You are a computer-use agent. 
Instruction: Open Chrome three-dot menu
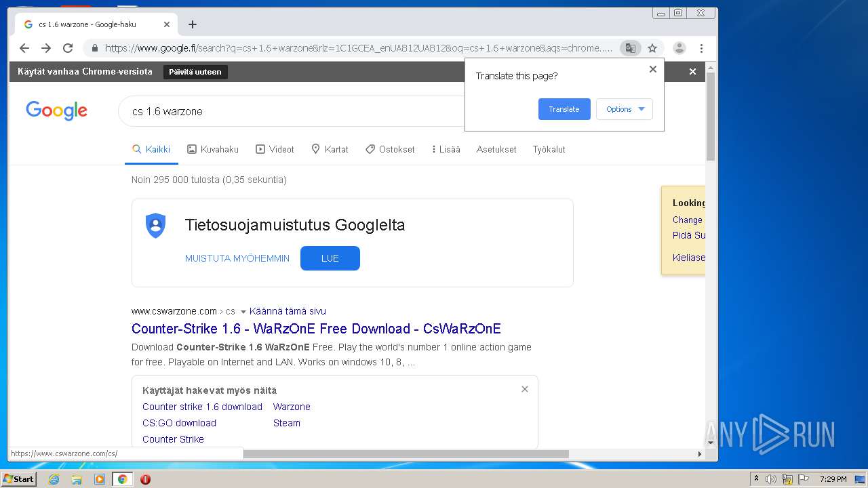701,48
